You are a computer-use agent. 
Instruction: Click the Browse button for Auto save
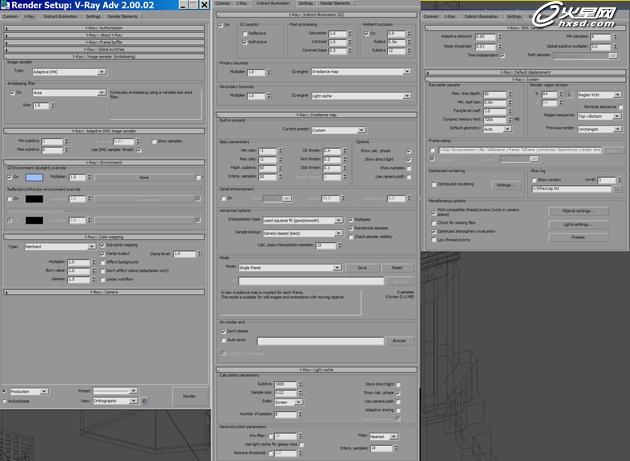(397, 341)
